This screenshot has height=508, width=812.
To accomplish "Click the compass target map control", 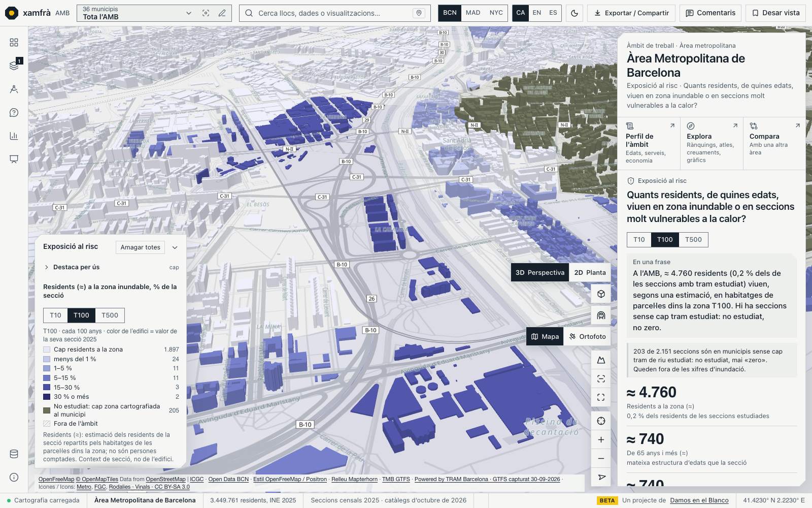I will (601, 421).
